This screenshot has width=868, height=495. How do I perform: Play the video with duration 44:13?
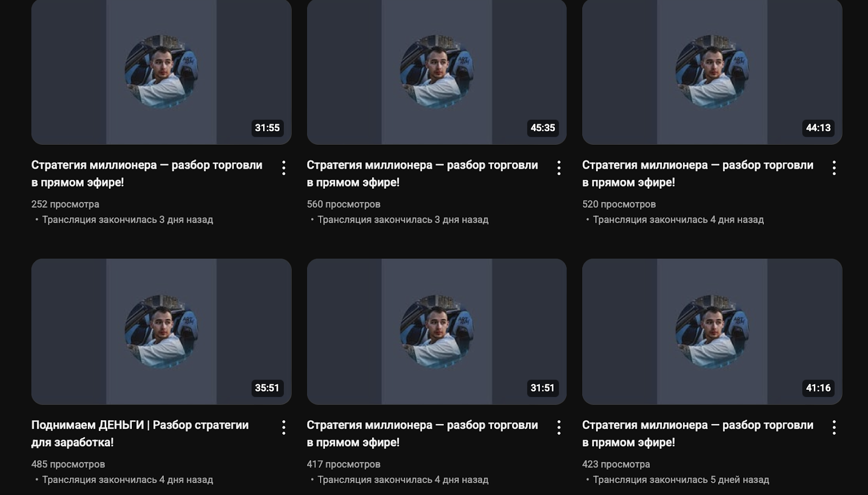[x=712, y=72]
